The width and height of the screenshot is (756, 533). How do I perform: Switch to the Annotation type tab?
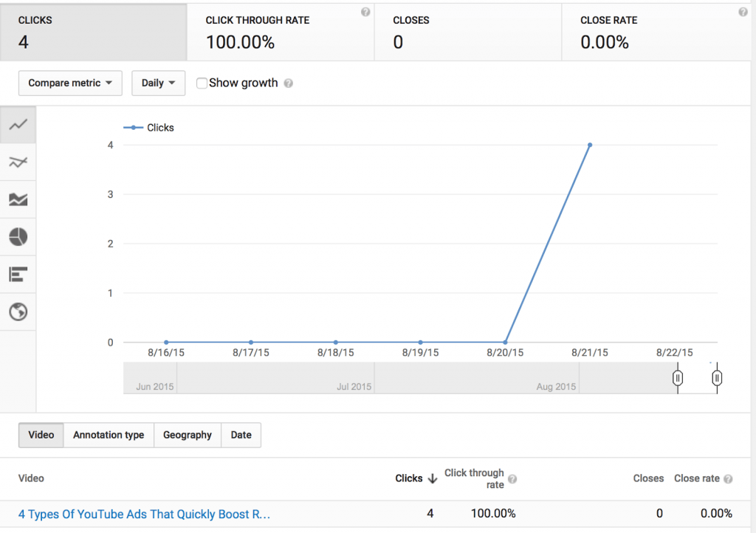[109, 435]
